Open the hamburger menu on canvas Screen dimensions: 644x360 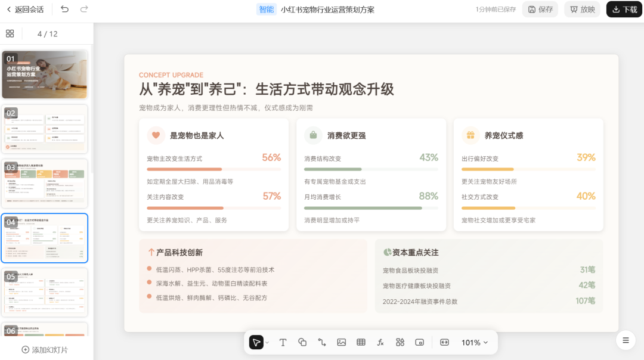click(x=626, y=340)
